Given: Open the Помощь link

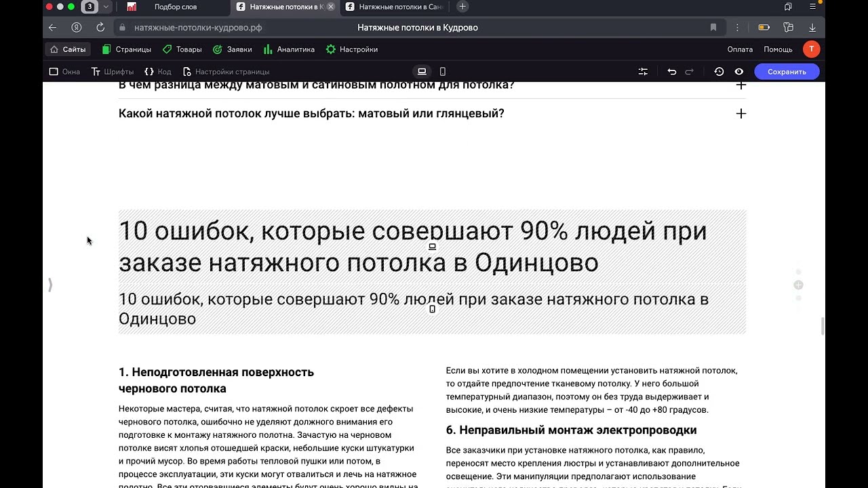Looking at the screenshot, I should (x=778, y=49).
